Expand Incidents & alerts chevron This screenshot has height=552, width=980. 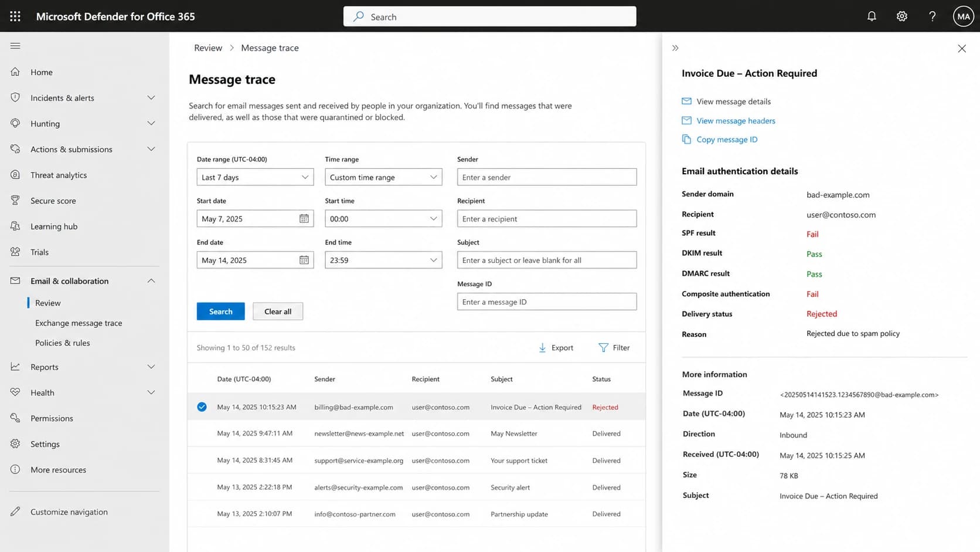pos(151,97)
